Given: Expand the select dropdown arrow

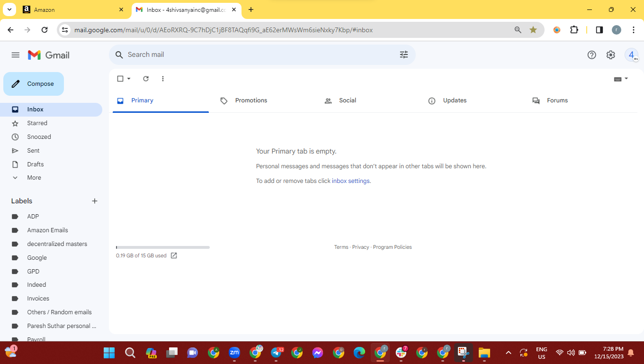Looking at the screenshot, I should [x=129, y=79].
